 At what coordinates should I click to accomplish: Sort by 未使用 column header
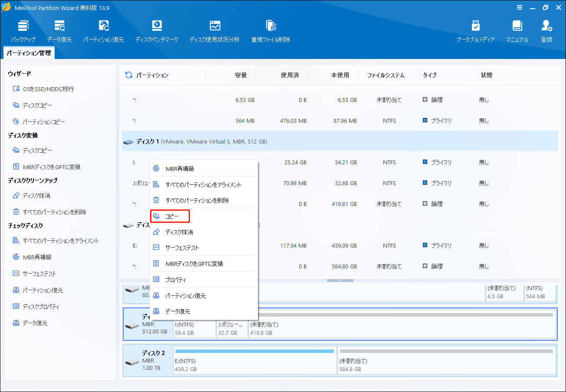click(340, 75)
